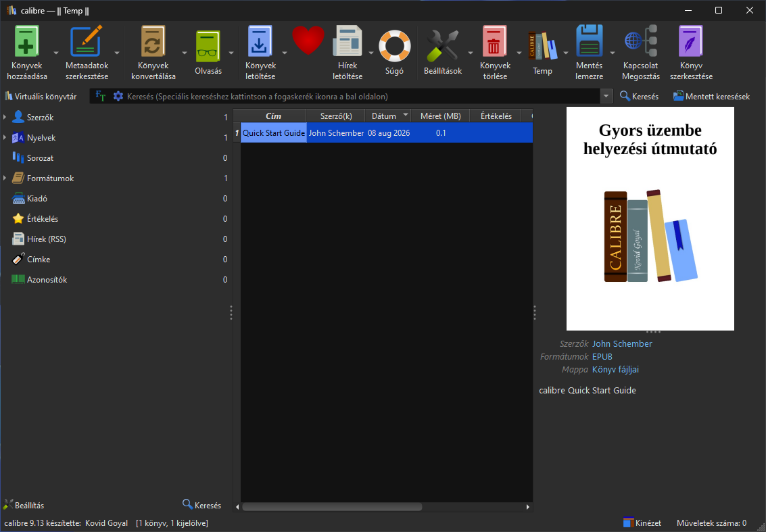Expand the Formátumok tree category
This screenshot has width=766, height=532.
tap(5, 178)
